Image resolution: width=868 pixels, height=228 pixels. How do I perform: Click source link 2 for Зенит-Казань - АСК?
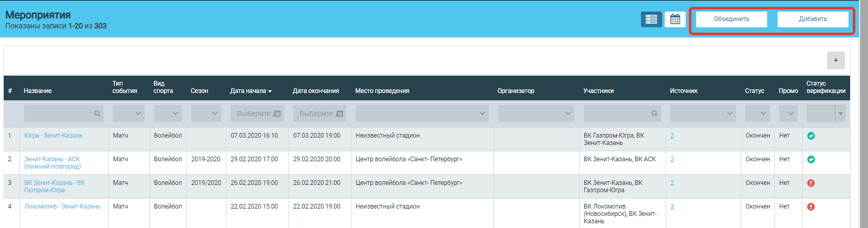pyautogui.click(x=672, y=159)
